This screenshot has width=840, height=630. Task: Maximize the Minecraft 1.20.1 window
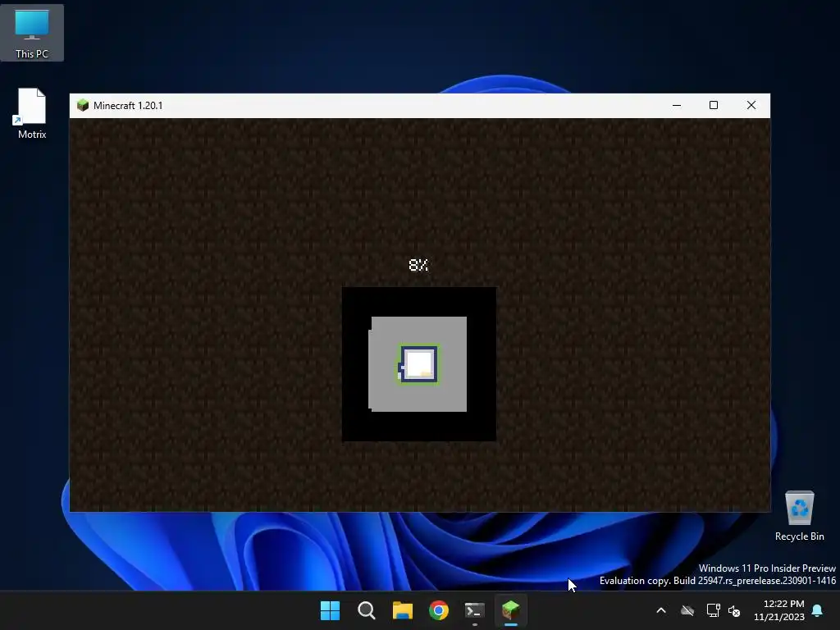(714, 106)
